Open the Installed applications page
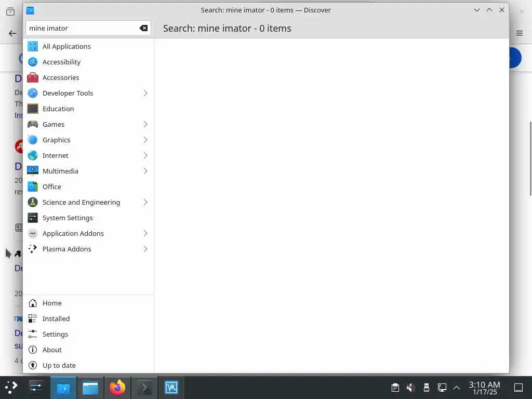The width and height of the screenshot is (532, 399). tap(88, 318)
